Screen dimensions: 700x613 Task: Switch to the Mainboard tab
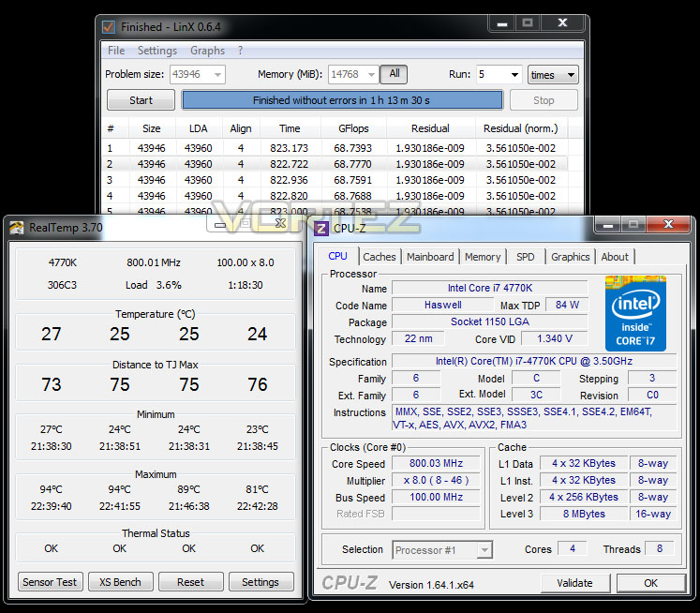tap(430, 257)
